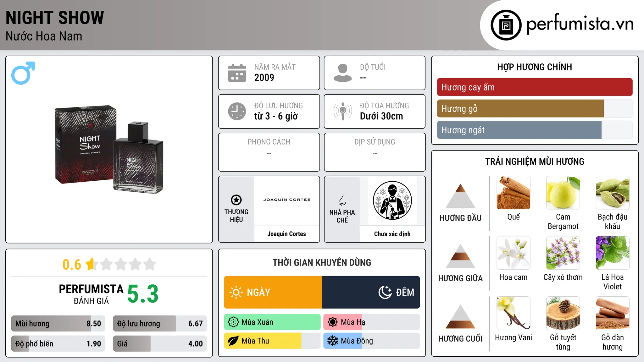The image size is (644, 362).
Task: Click the Chưa xác định perfumer label
Action: point(392,234)
